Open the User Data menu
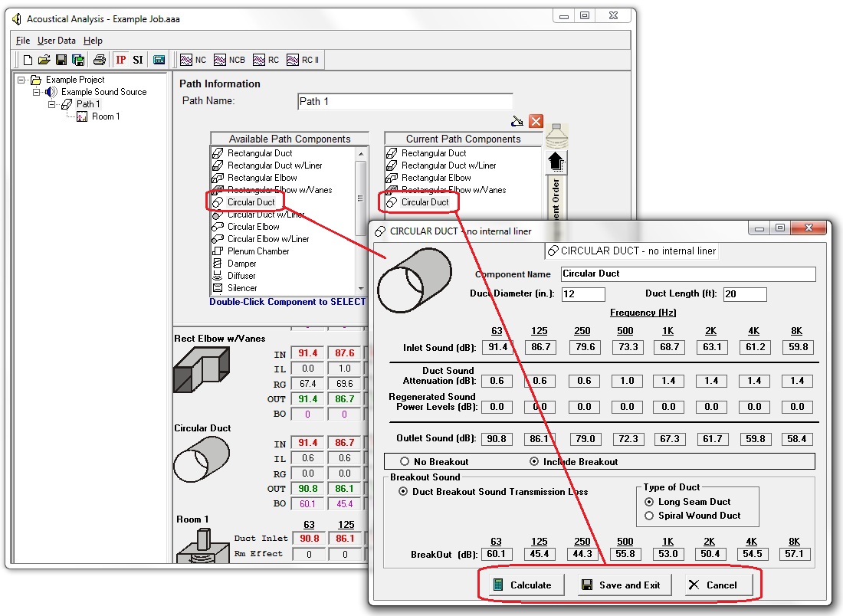The image size is (843, 616). click(57, 41)
